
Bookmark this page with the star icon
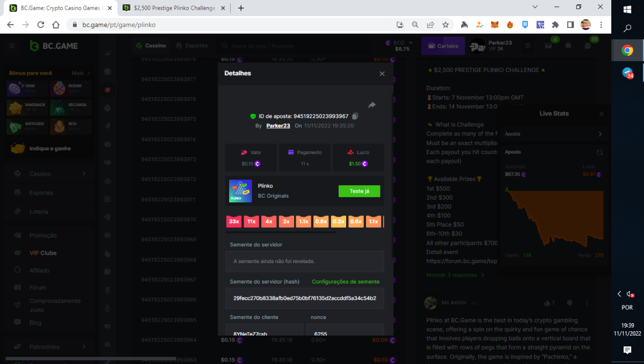[x=445, y=25]
